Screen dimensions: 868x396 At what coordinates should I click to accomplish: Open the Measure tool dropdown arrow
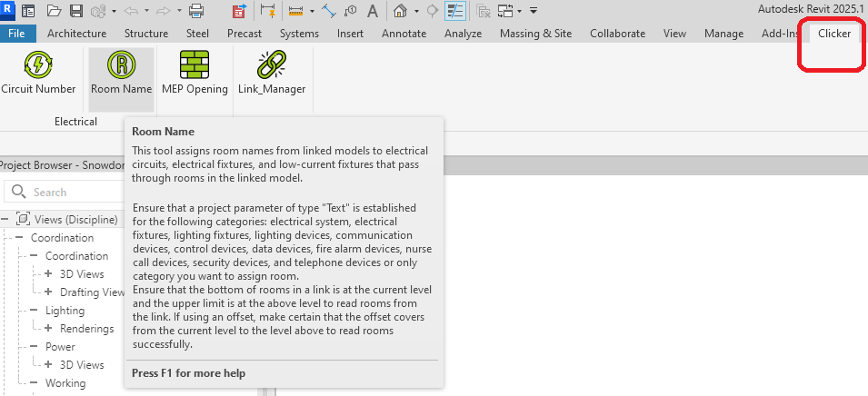coord(312,11)
